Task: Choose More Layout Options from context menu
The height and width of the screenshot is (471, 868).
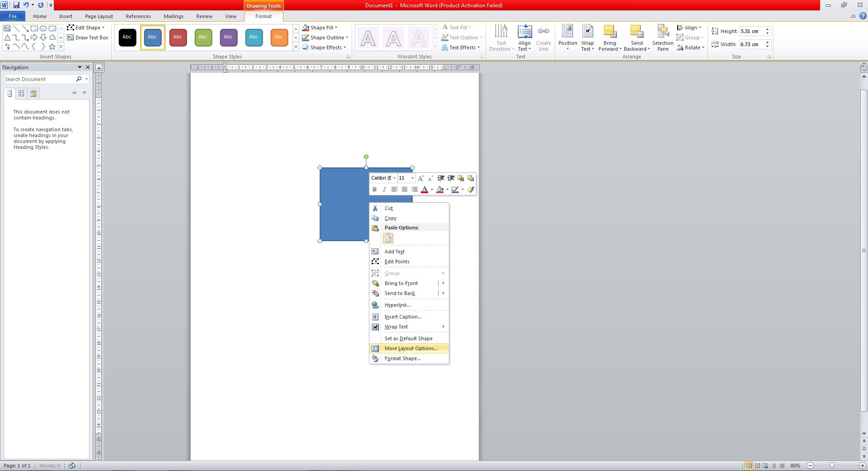Action: click(x=409, y=348)
